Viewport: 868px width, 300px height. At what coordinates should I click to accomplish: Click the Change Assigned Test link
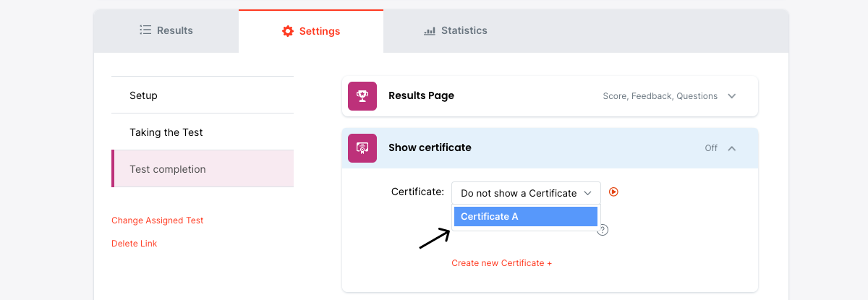click(158, 220)
